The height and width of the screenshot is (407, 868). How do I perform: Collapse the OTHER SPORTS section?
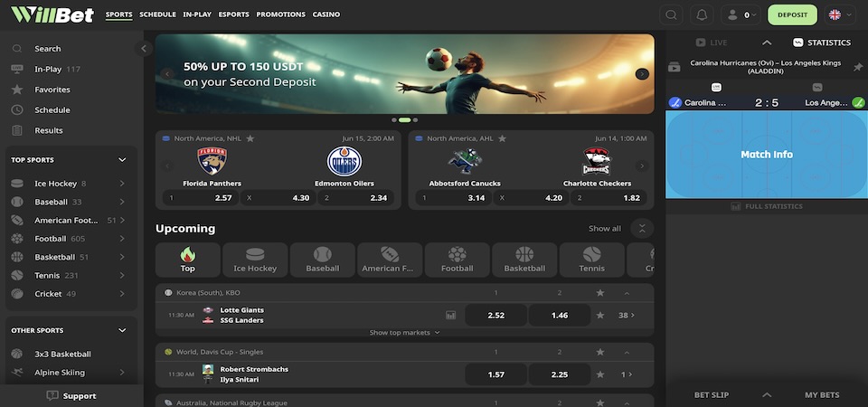[x=122, y=331]
